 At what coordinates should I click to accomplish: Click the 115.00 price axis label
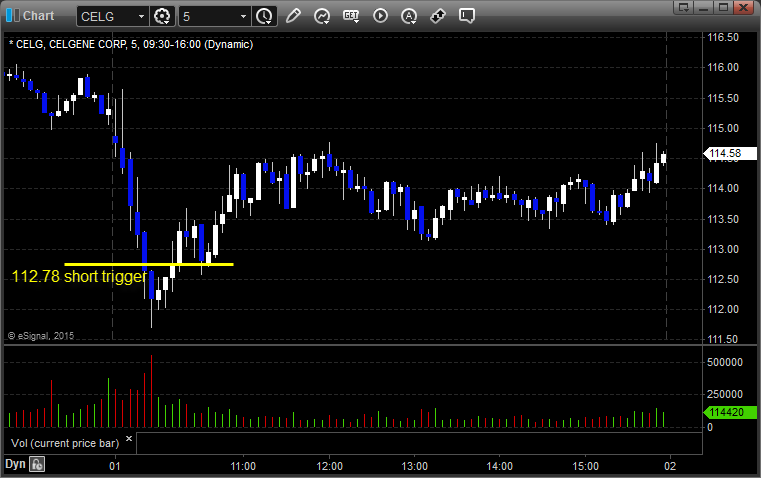pyautogui.click(x=723, y=128)
